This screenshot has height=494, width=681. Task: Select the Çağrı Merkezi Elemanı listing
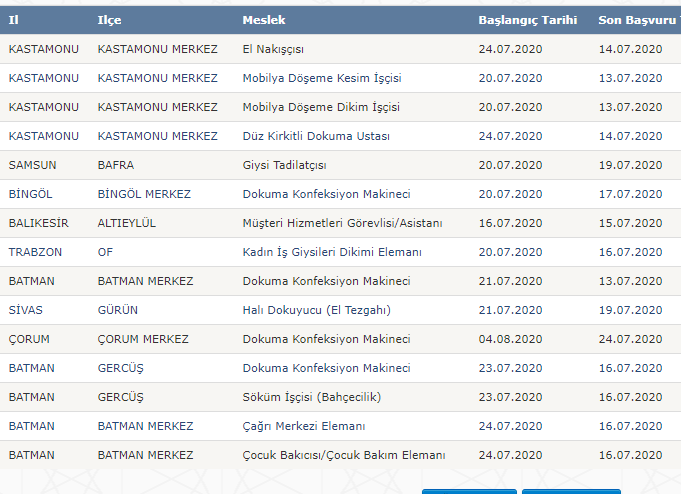pyautogui.click(x=303, y=426)
